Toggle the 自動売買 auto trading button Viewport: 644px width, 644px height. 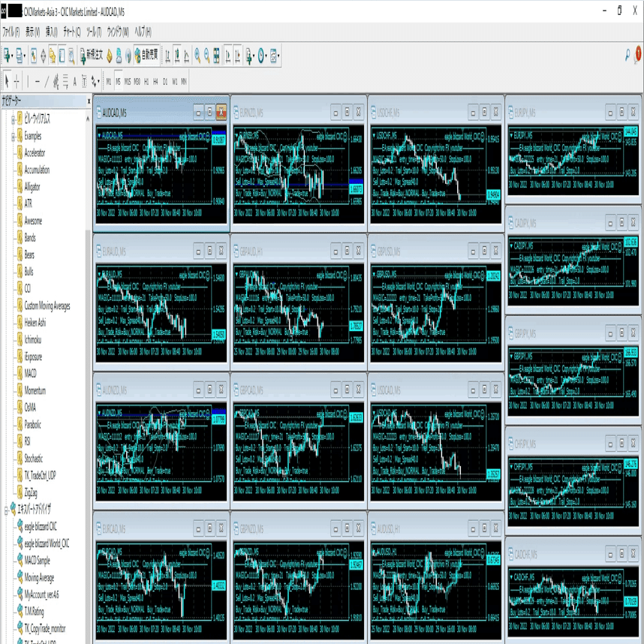(146, 56)
